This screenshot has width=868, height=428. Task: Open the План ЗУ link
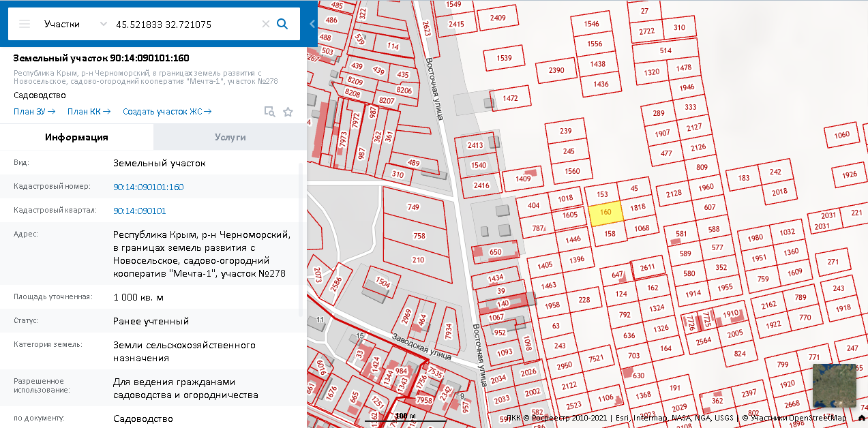[x=34, y=112]
